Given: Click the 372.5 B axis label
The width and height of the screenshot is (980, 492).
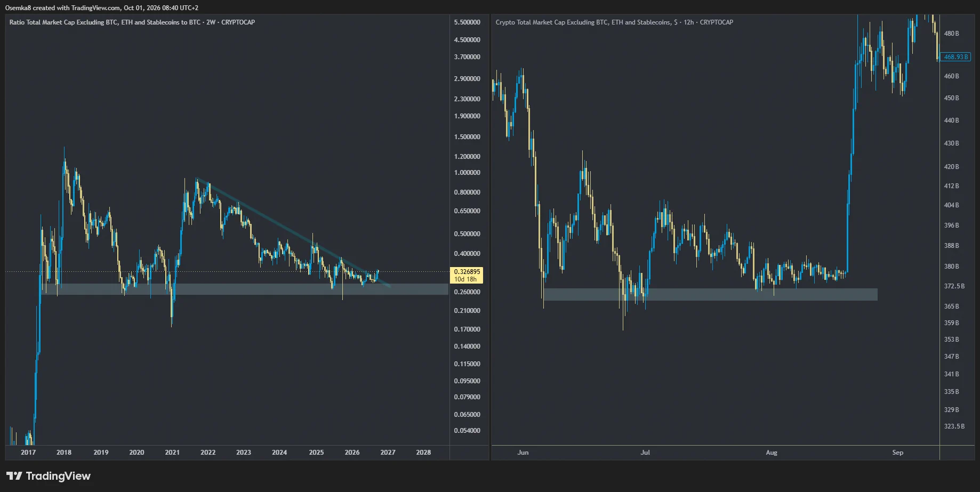Looking at the screenshot, I should (x=954, y=286).
